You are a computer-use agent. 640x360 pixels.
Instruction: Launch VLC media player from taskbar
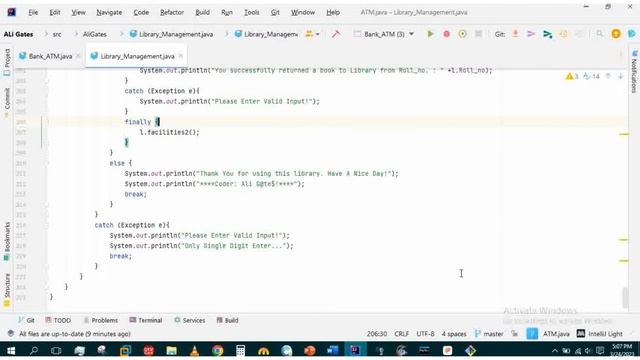[x=195, y=350]
